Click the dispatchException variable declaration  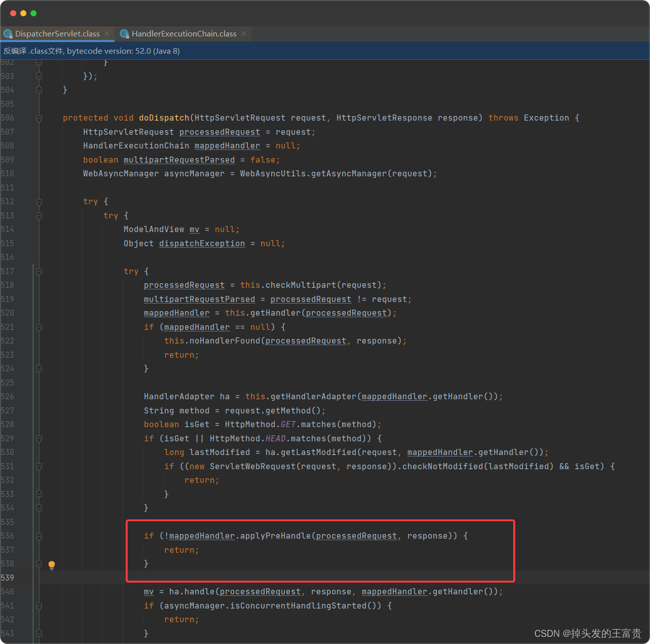pyautogui.click(x=202, y=243)
